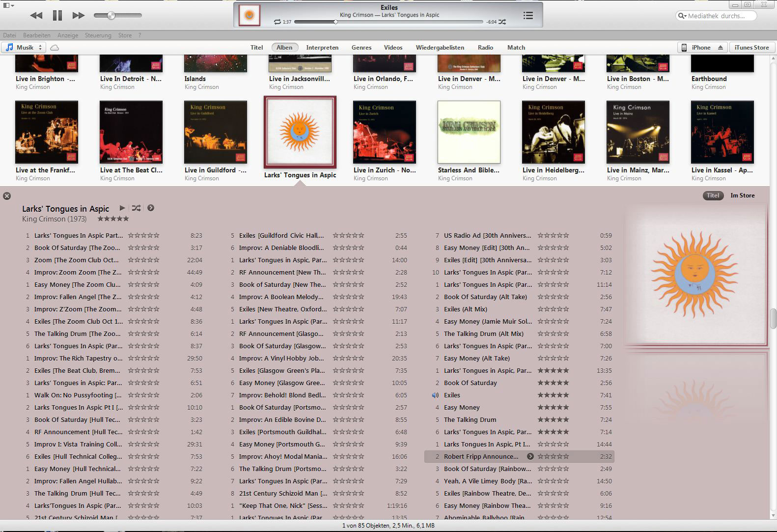Open the iTunes Store
Screen dimensions: 777x532
pos(751,48)
